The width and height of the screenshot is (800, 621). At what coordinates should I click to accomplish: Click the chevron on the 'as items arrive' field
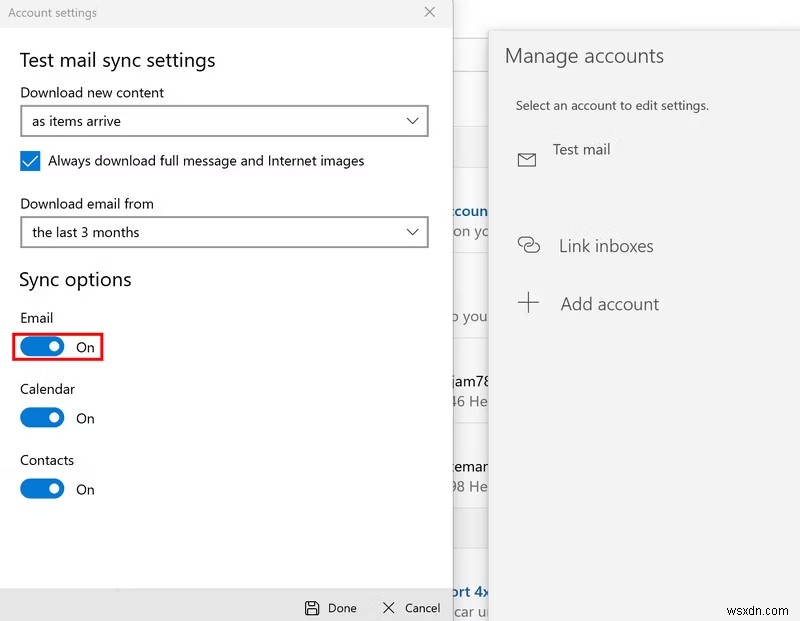point(412,120)
